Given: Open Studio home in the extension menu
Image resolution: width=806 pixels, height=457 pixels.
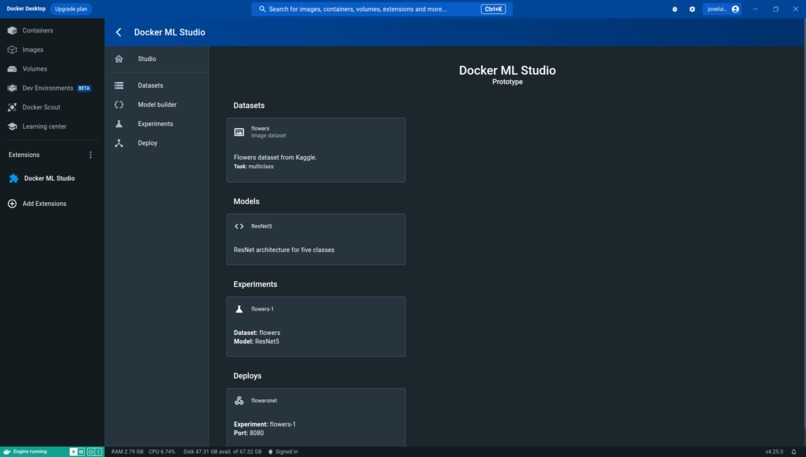Looking at the screenshot, I should pyautogui.click(x=157, y=59).
